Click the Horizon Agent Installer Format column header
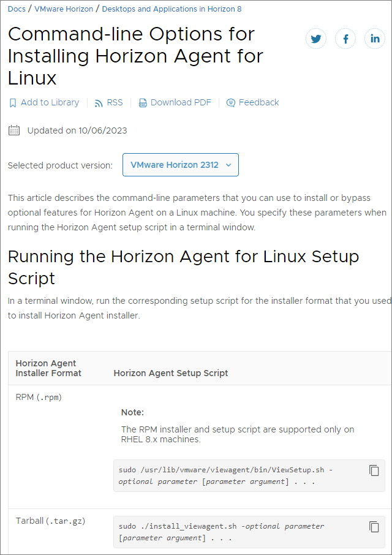This screenshot has width=392, height=555. pos(48,368)
